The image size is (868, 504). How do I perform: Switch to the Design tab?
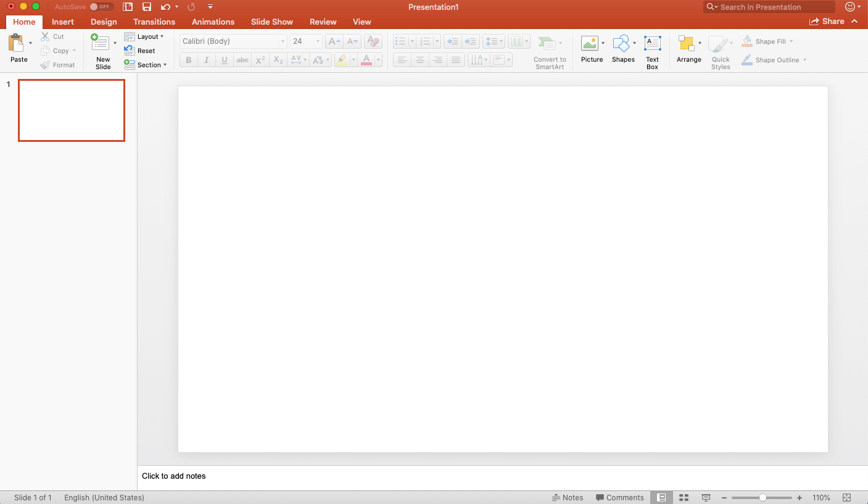point(104,22)
